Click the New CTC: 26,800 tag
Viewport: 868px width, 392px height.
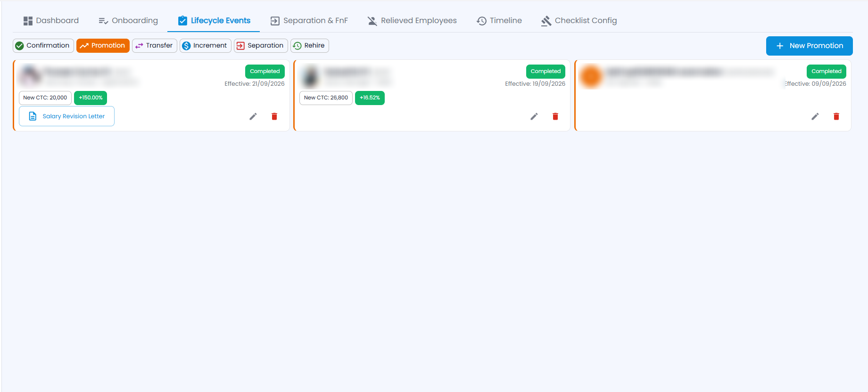(x=326, y=98)
